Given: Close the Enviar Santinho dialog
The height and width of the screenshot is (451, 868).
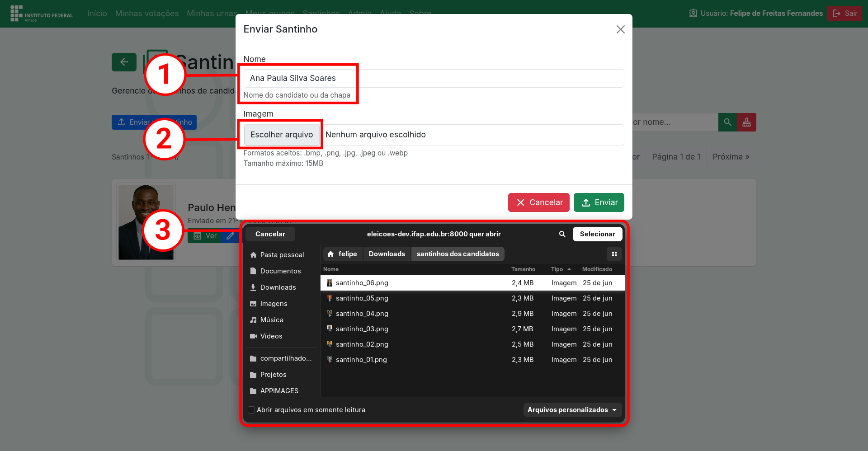Looking at the screenshot, I should (620, 29).
